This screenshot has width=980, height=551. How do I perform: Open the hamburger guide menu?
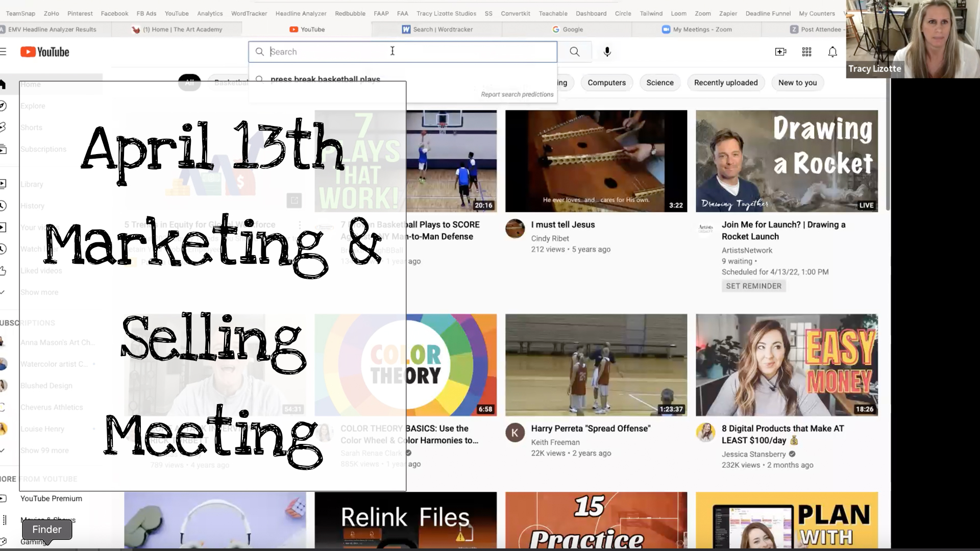tap(3, 52)
